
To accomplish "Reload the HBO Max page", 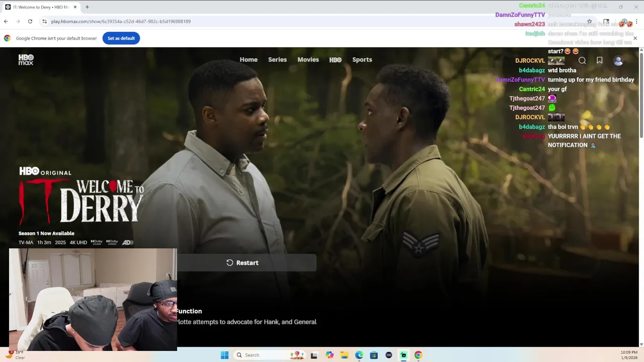I will pos(30,21).
